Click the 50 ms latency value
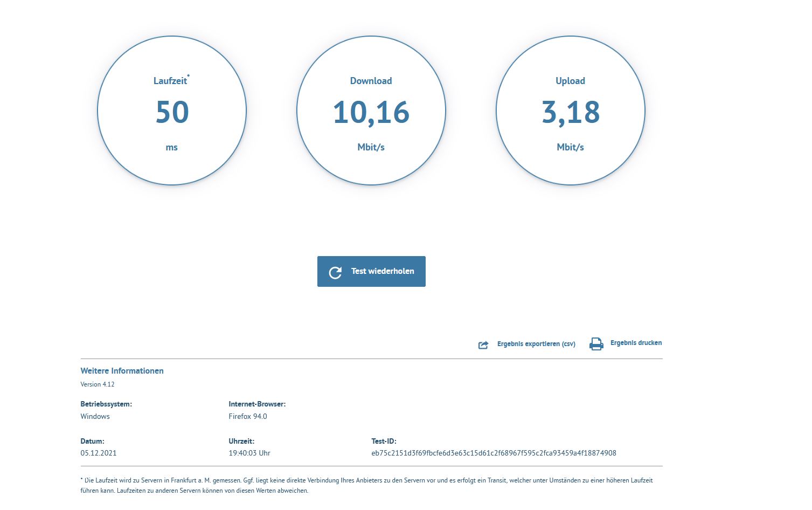 click(172, 112)
